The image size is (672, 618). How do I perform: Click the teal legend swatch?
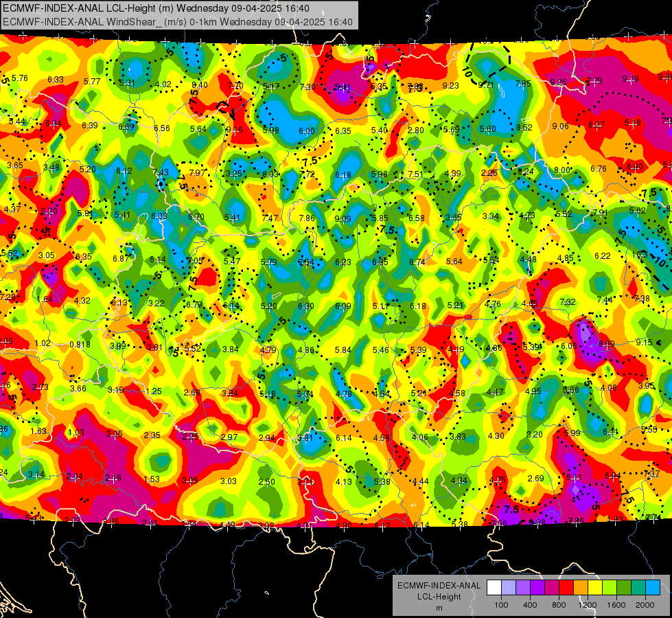638,588
